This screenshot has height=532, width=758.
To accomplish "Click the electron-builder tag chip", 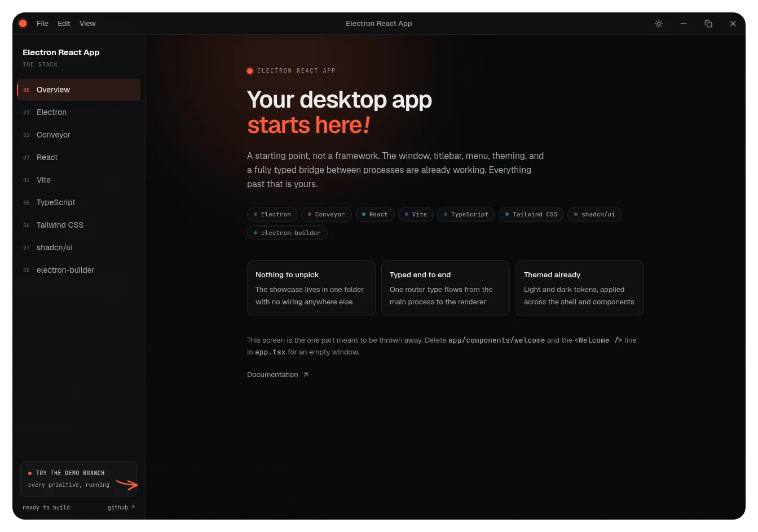I will pos(287,233).
